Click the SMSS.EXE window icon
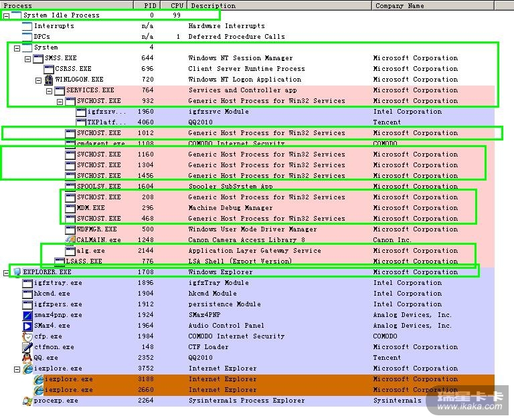Viewport: 514px width, 420px height. pos(38,58)
